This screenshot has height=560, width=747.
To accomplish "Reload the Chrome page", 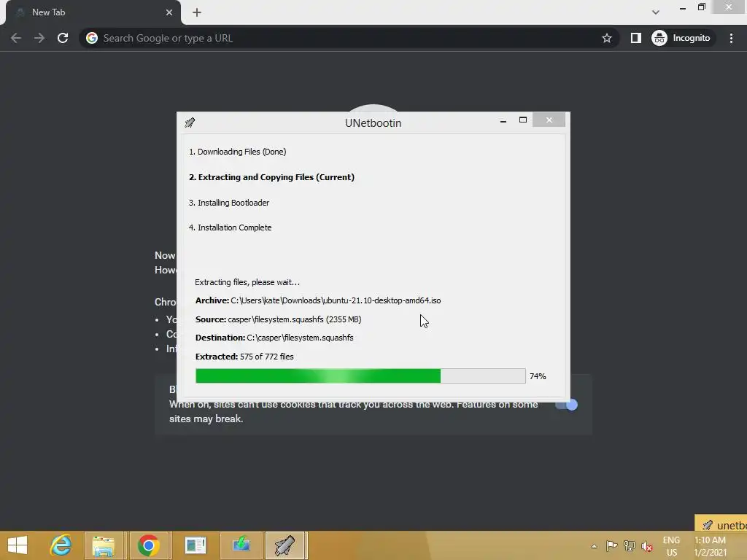I will pos(63,38).
